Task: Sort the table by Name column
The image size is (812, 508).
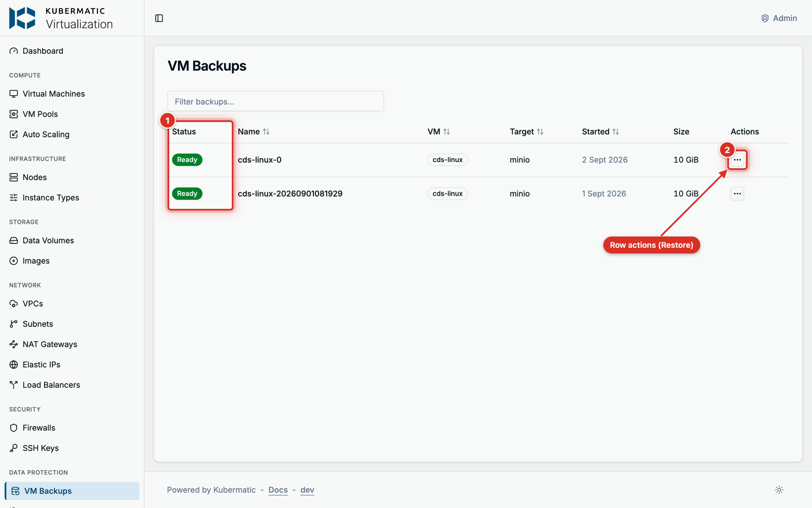Action: coord(254,132)
